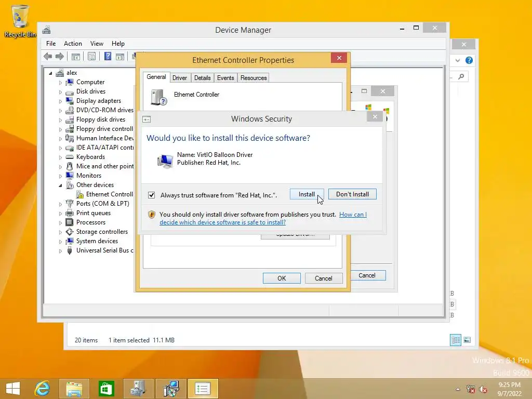Select Floppy disk drives tree item
The image size is (532, 399).
[100, 120]
